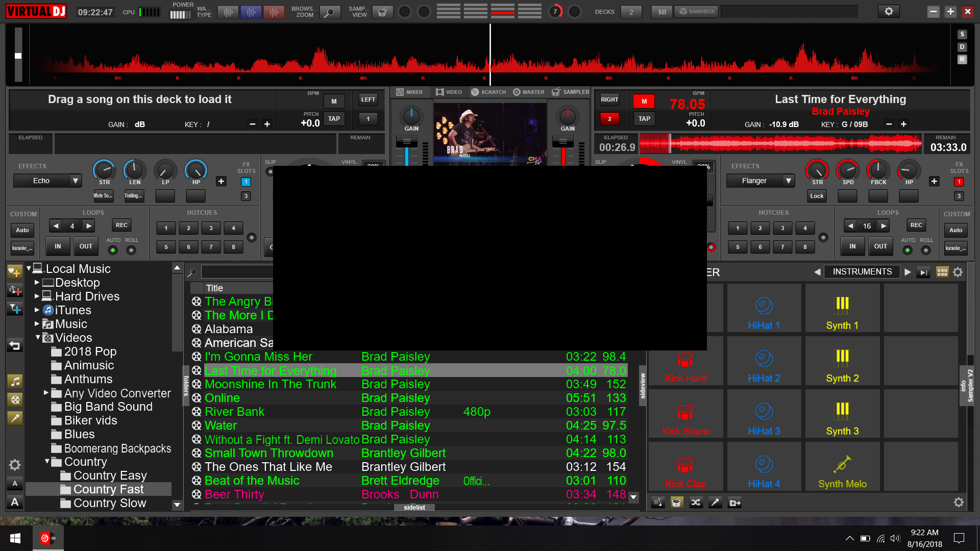This screenshot has width=980, height=551.
Task: Open the Flanger effect dropdown arrow
Action: coord(789,181)
